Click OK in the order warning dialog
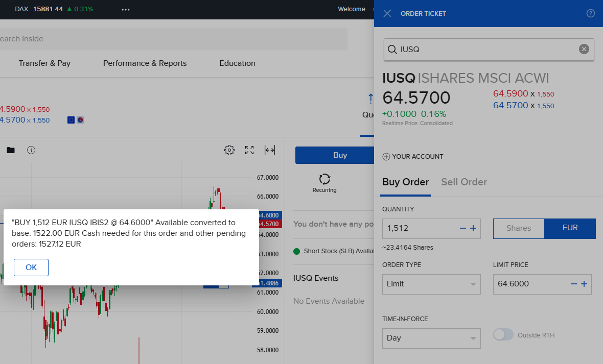 pos(31,267)
